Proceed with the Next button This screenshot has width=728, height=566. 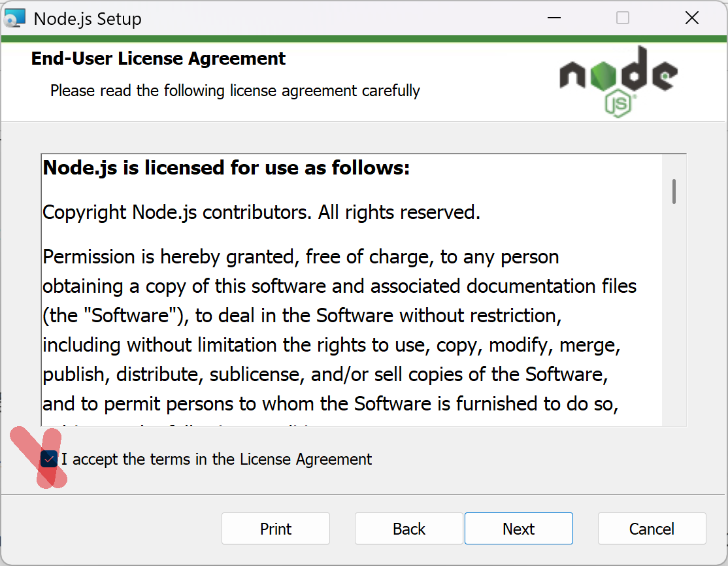(519, 529)
